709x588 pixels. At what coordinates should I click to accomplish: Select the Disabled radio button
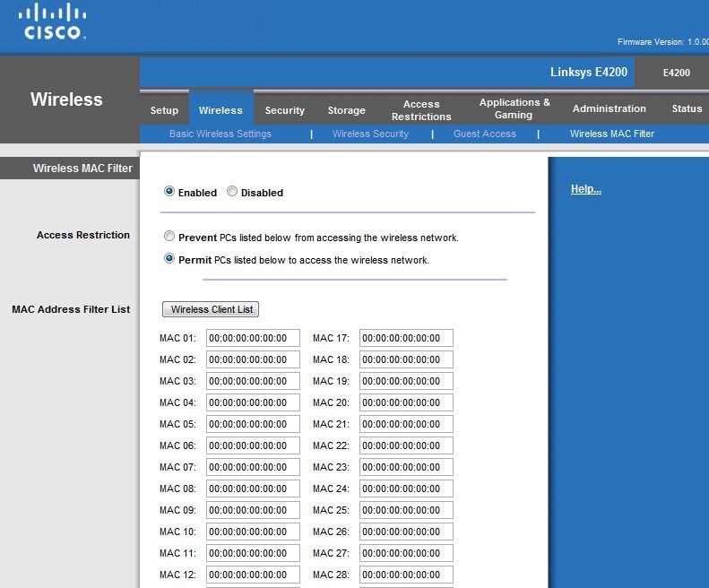pyautogui.click(x=232, y=191)
